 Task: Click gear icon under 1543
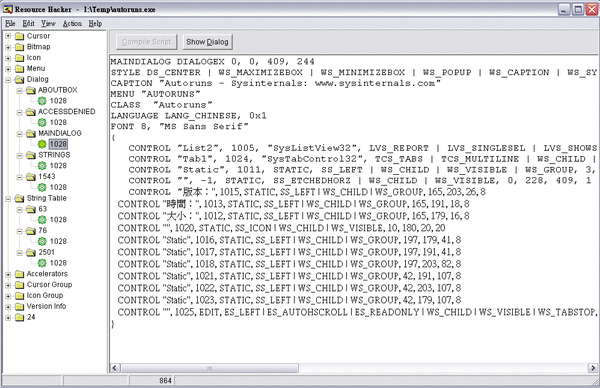(x=42, y=187)
